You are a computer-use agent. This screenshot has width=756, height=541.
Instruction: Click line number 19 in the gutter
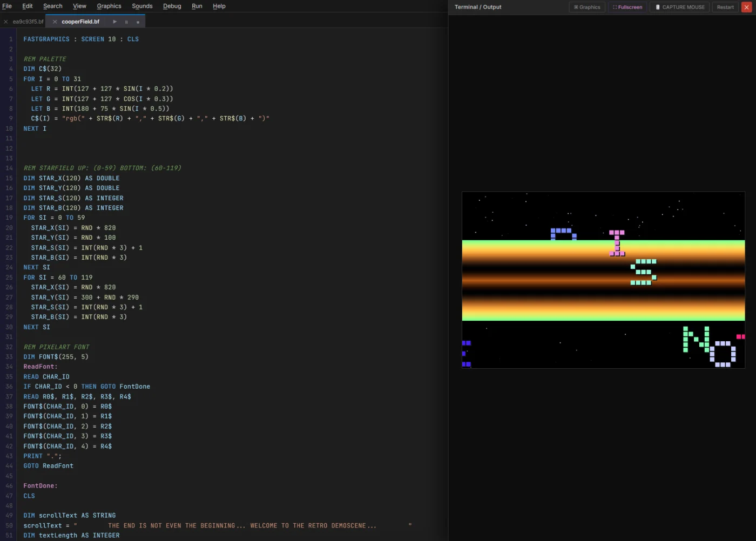click(9, 218)
